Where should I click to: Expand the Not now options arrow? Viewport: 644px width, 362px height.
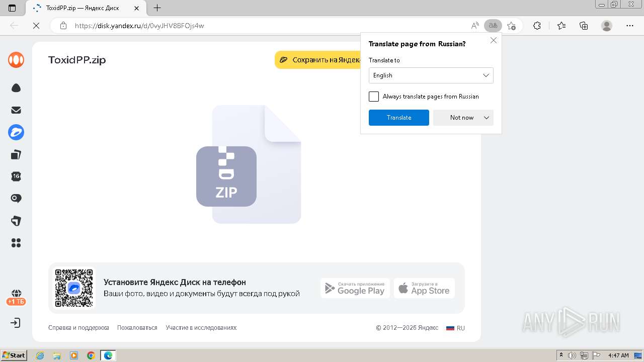[x=487, y=118]
